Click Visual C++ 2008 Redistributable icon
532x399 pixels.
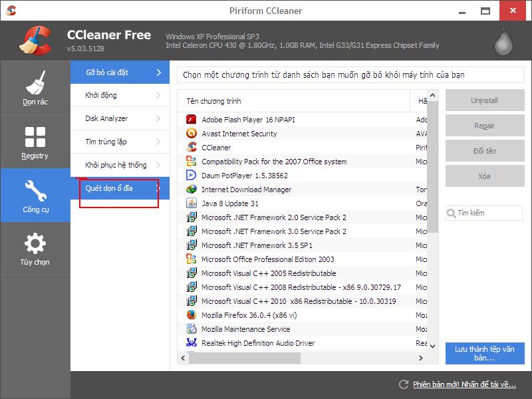[x=192, y=287]
